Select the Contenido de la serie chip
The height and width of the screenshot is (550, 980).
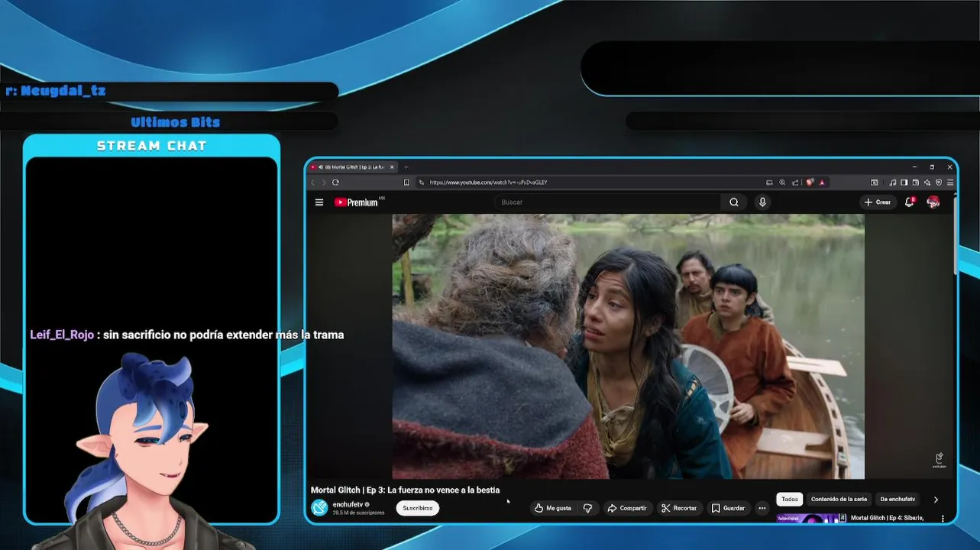click(x=839, y=499)
